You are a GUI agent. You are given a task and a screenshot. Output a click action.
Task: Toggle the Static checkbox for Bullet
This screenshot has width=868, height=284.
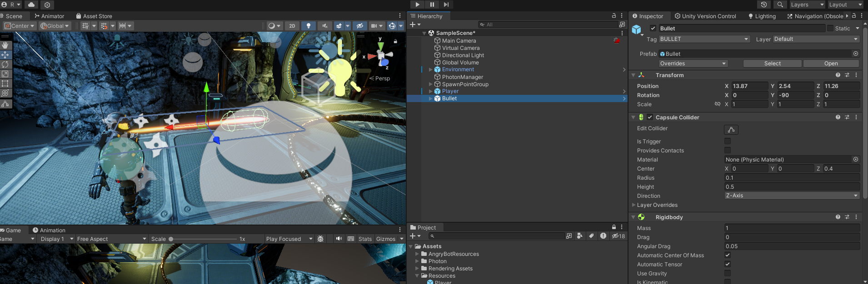coord(830,28)
